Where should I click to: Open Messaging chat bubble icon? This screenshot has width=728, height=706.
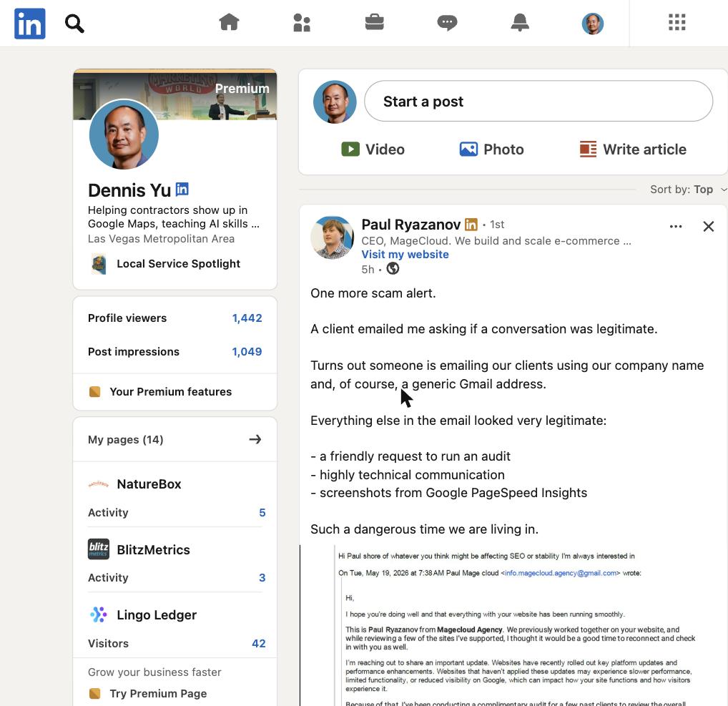[447, 22]
